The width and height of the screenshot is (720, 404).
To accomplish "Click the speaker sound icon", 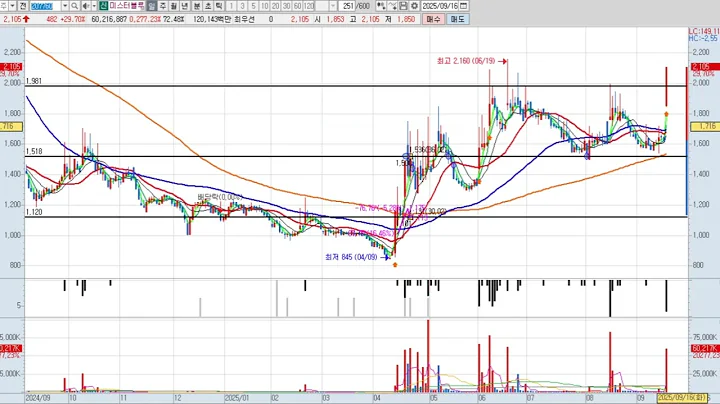I will [86, 6].
